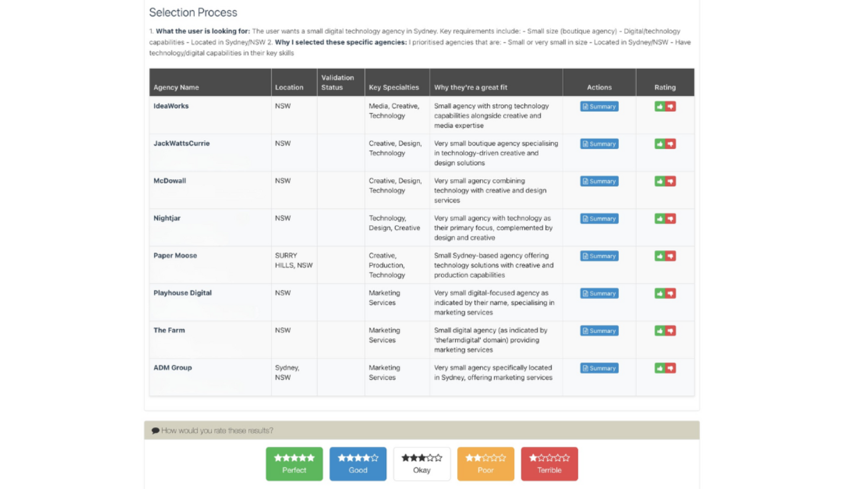Rate results as Perfect five stars

[294, 464]
